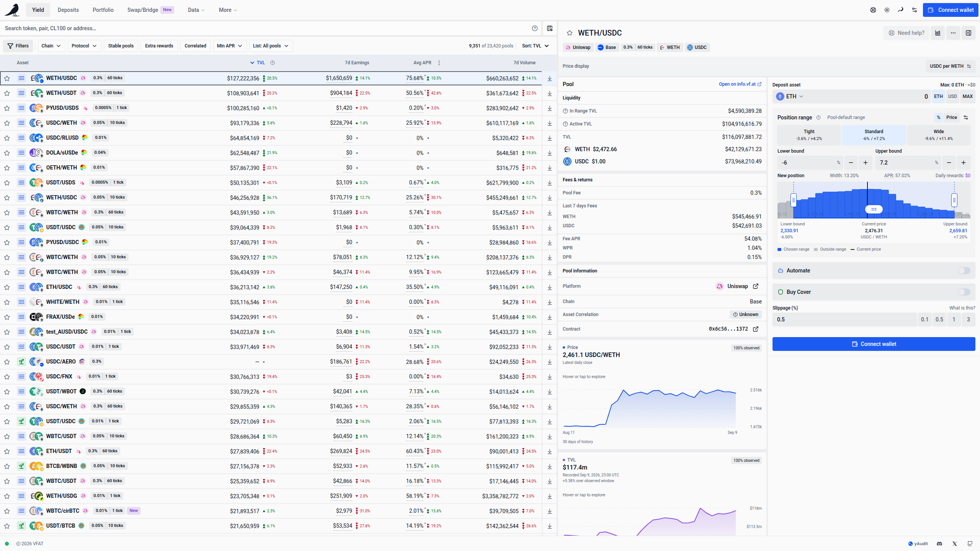Collapse the side panel with the panel icon

tap(969, 33)
